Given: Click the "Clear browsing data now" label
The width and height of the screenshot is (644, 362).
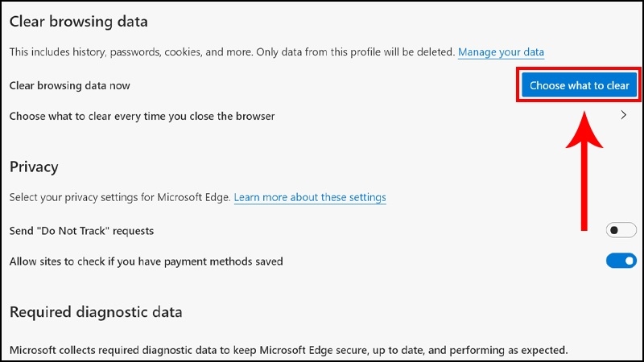Looking at the screenshot, I should tap(69, 85).
